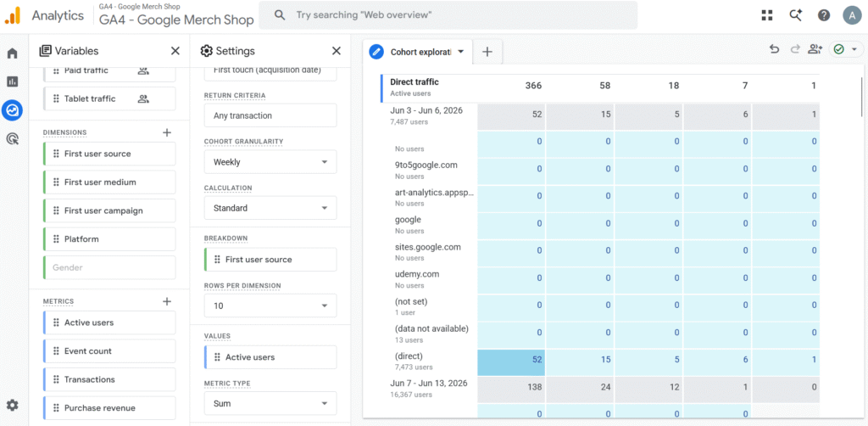
Task: Redo the exploration change
Action: coord(795,49)
